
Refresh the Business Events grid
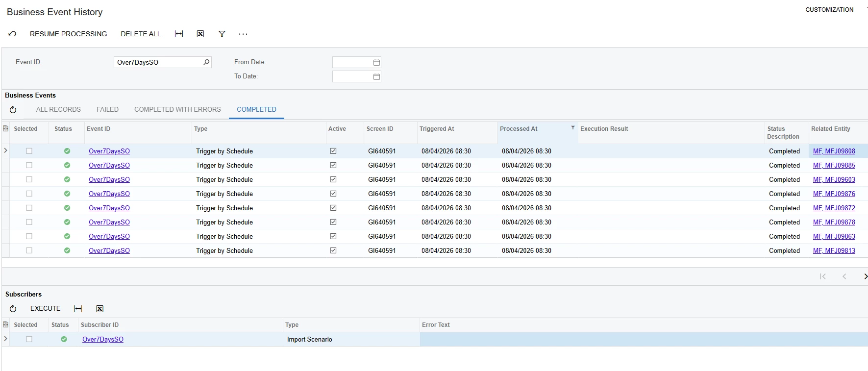pyautogui.click(x=13, y=110)
